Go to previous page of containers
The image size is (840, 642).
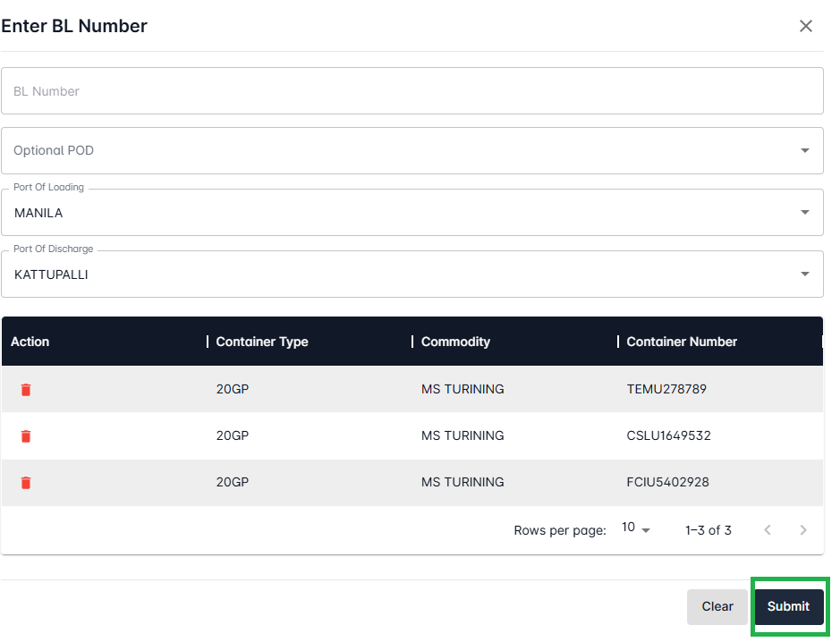point(768,530)
